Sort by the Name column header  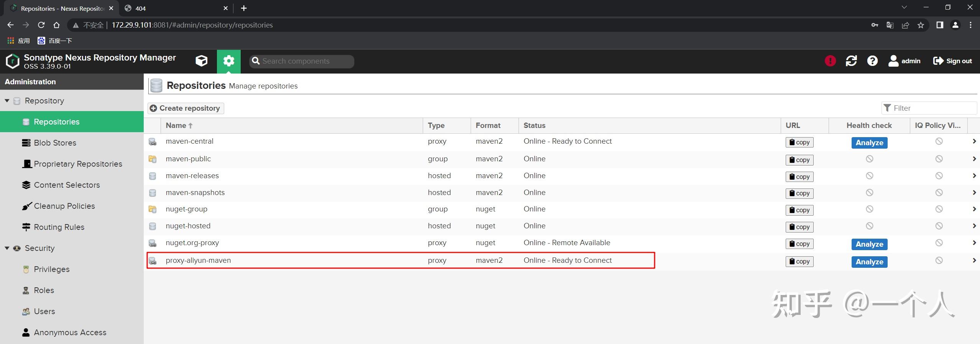click(x=176, y=126)
